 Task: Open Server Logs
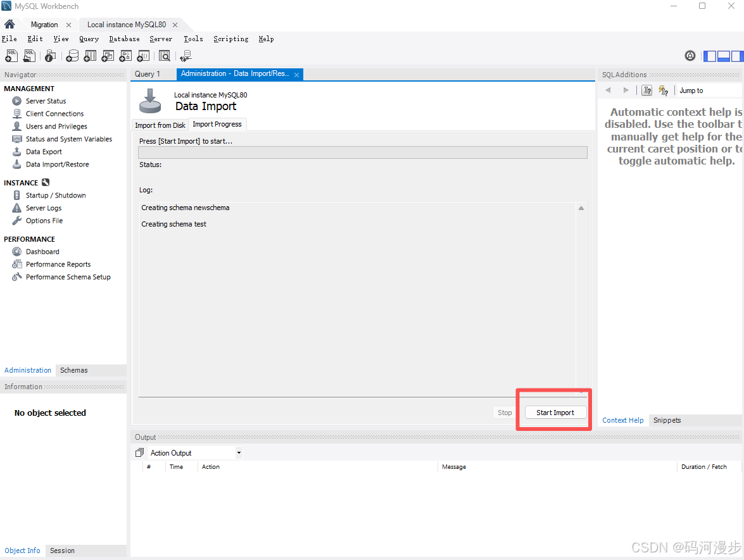tap(44, 208)
